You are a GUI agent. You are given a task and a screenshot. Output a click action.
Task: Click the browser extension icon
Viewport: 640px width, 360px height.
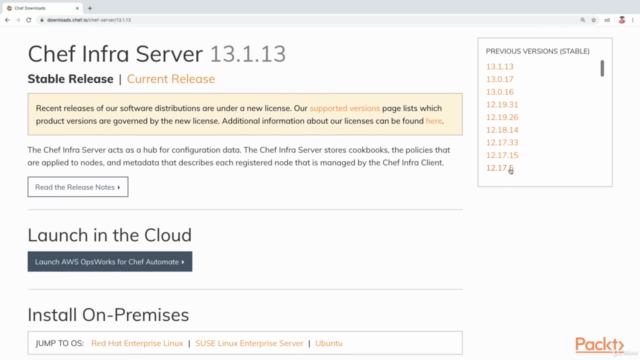click(x=607, y=20)
